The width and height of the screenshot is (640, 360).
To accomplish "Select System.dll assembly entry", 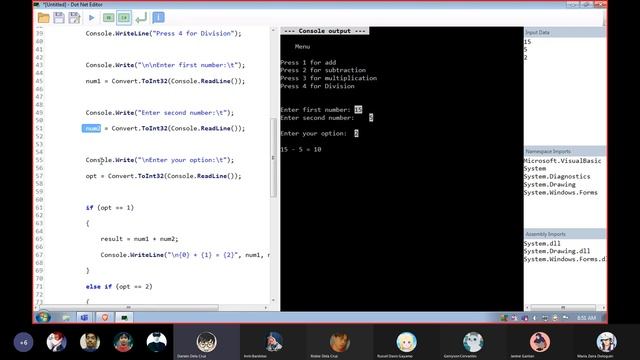I will (x=542, y=243).
